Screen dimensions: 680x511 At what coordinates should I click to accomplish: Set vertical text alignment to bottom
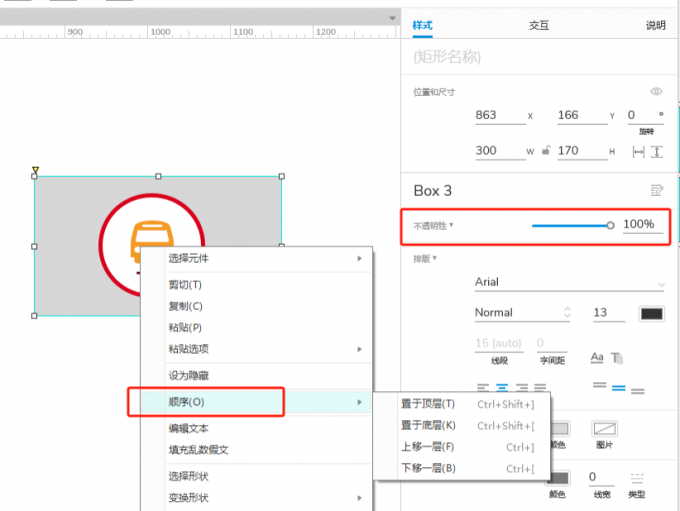point(638,391)
